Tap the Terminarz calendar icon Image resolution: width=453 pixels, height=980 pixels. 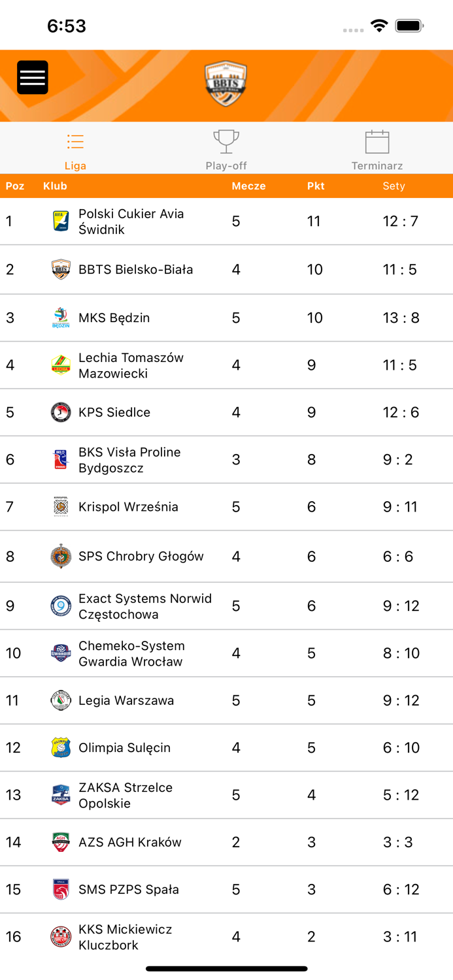click(377, 140)
